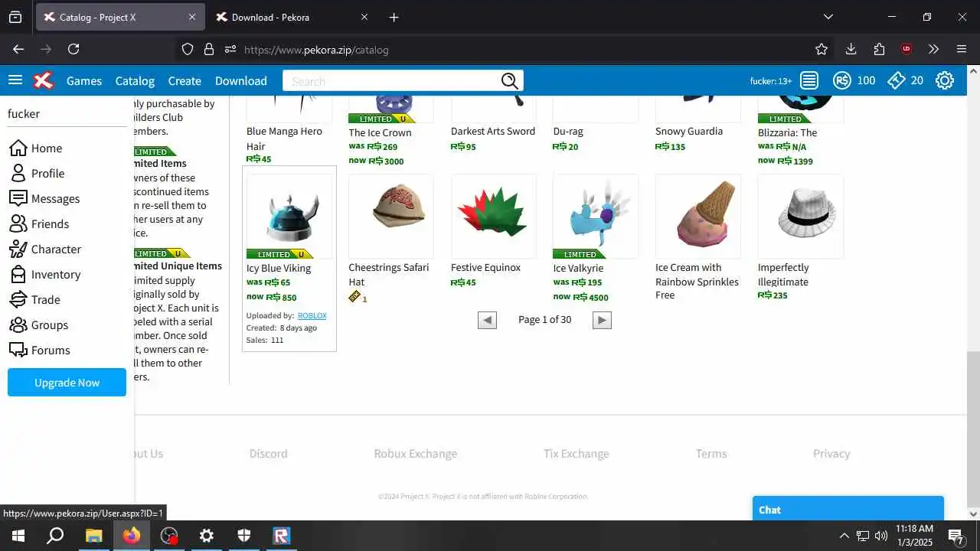Click the uBlock Origin extension icon
The height and width of the screenshot is (551, 980).
pos(906,49)
